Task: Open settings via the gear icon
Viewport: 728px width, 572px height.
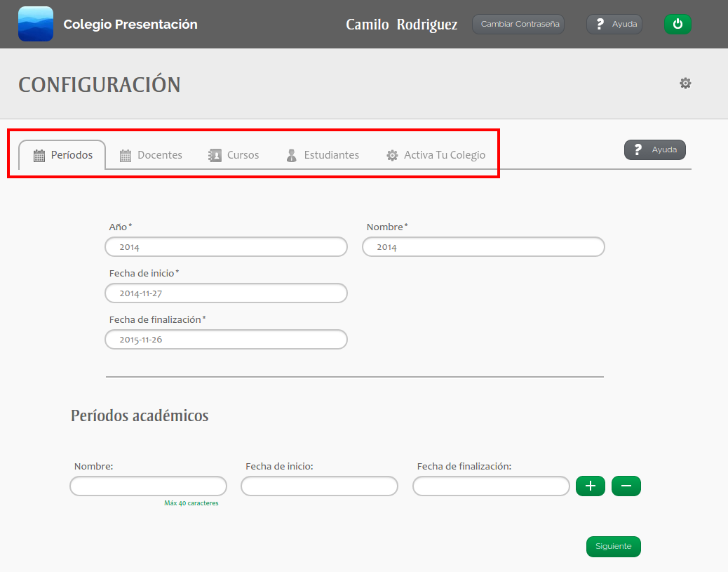Action: (685, 84)
